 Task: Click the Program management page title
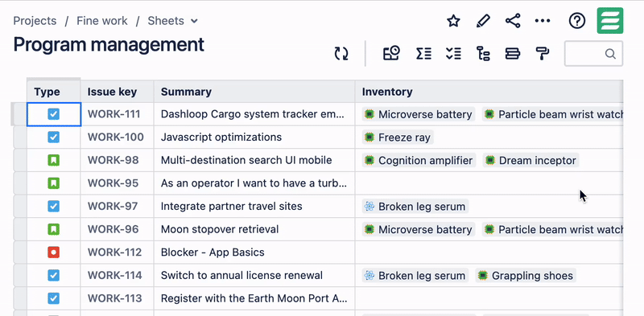click(x=109, y=44)
